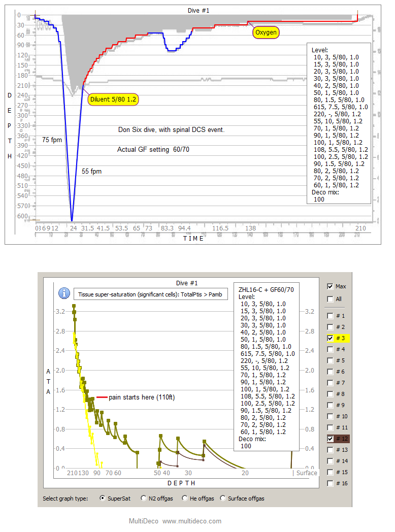Click level row '615, 7.5, 5/80, 1.0' in profile legend
The height and width of the screenshot is (532, 395).
(341, 107)
